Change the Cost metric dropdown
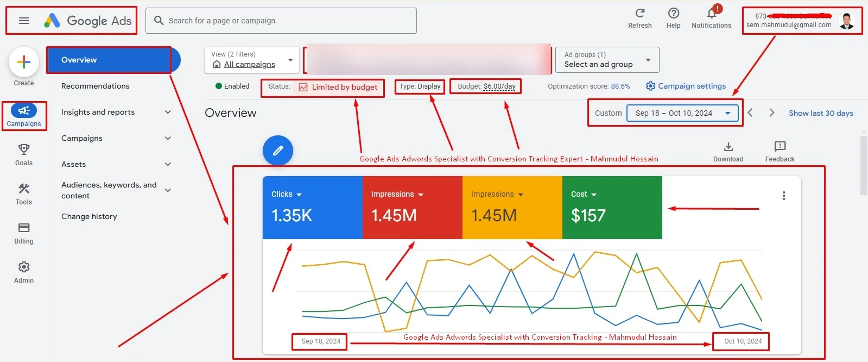Screen dimensions: 868x362 (x=584, y=194)
